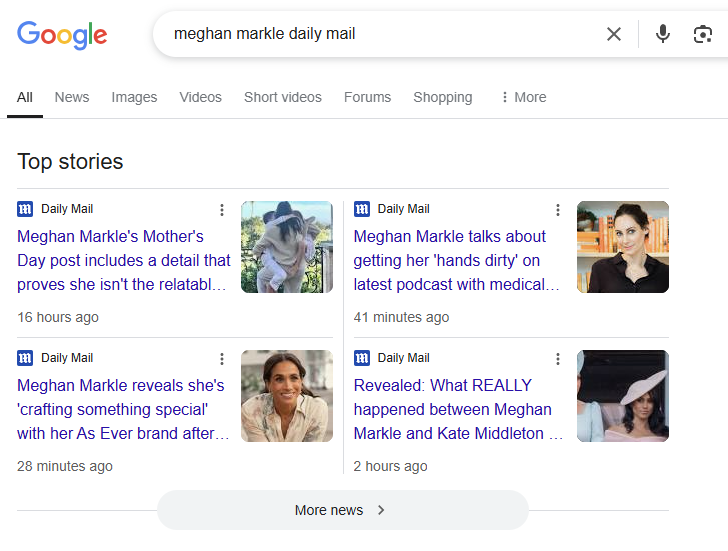
Task: Open 'hands dirty' podcast headline link
Action: coord(456,260)
